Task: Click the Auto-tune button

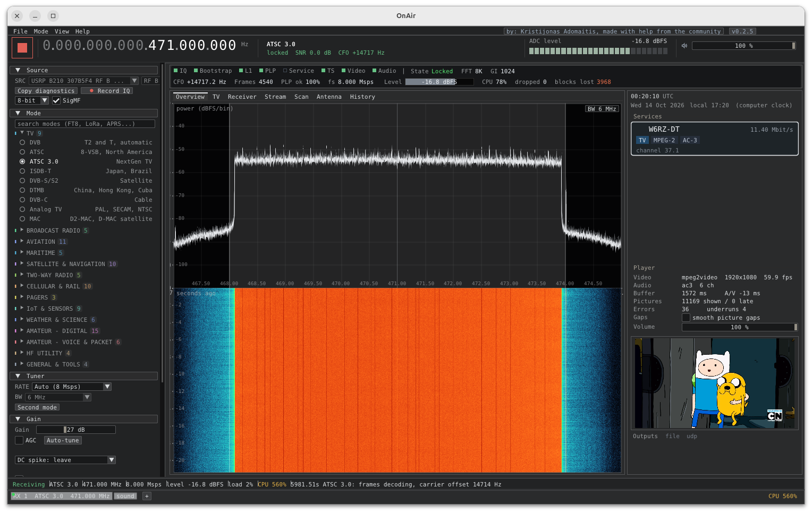Action: pos(63,440)
